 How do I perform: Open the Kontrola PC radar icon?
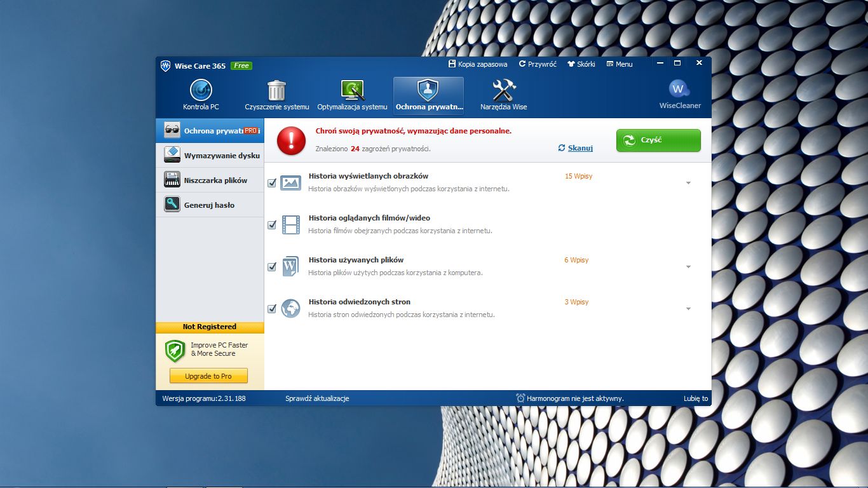click(x=201, y=90)
